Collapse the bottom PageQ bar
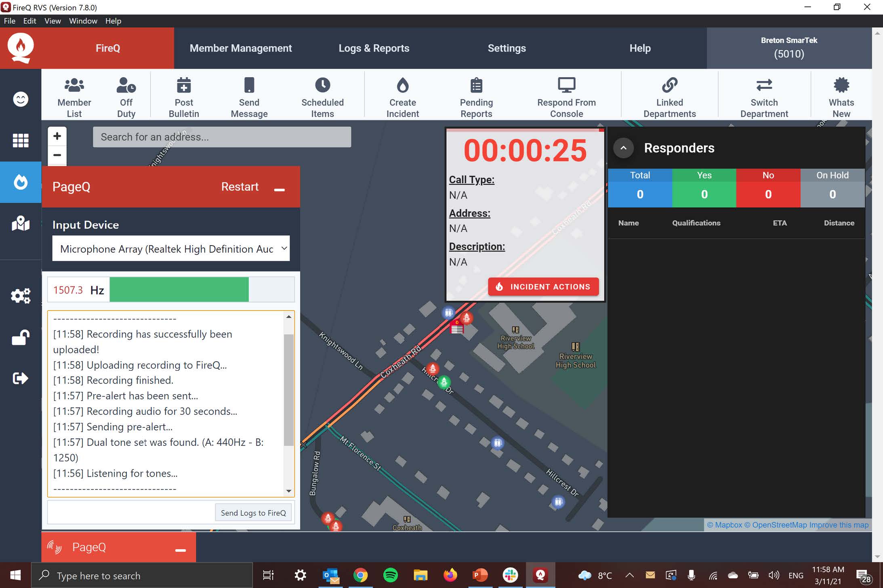The width and height of the screenshot is (883, 588). [181, 549]
